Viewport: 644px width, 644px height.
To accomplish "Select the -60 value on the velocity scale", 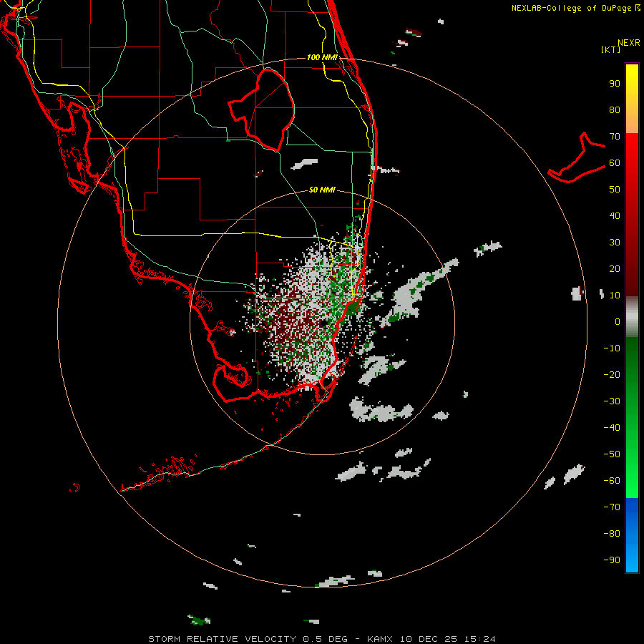I will [x=612, y=481].
